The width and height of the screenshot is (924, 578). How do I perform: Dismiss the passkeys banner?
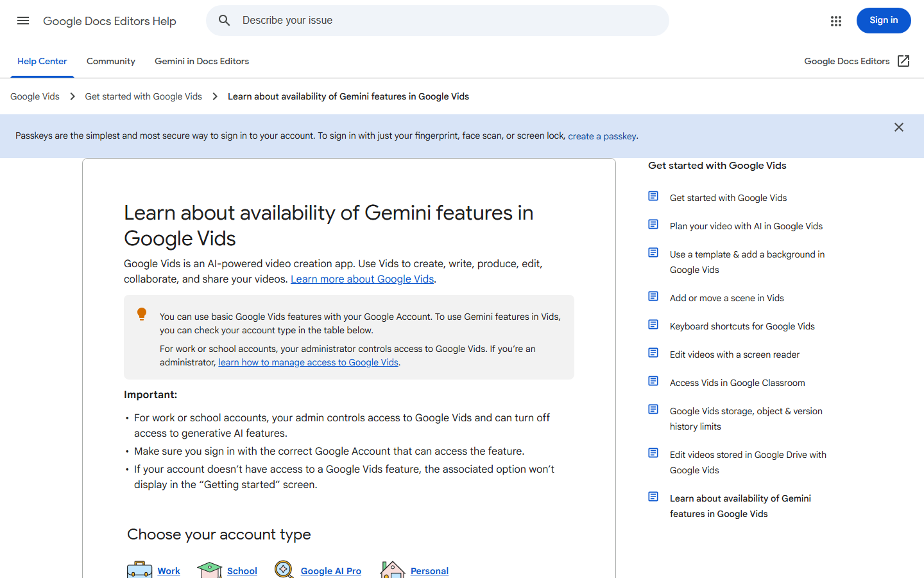click(899, 127)
